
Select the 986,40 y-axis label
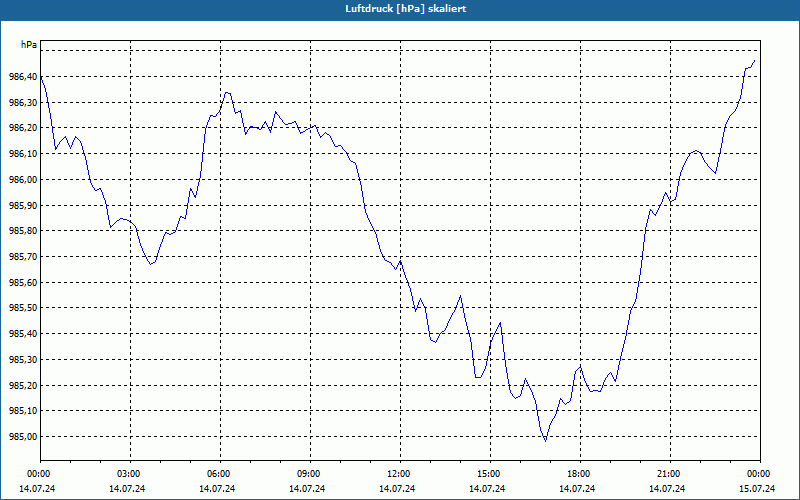pyautogui.click(x=23, y=77)
